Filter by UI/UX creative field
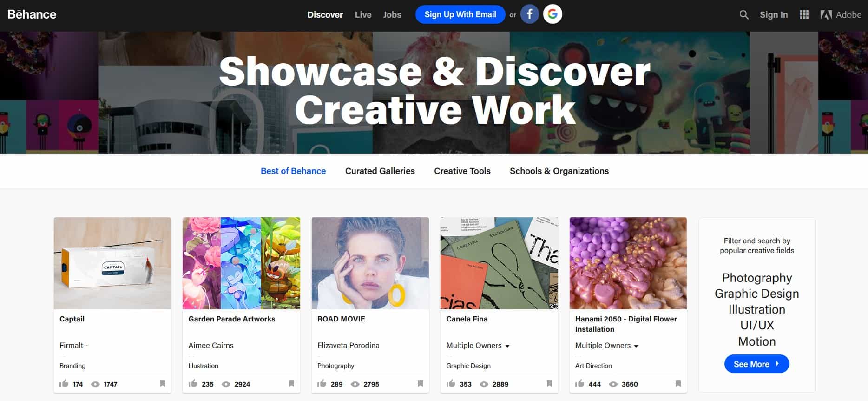868x401 pixels. tap(757, 325)
